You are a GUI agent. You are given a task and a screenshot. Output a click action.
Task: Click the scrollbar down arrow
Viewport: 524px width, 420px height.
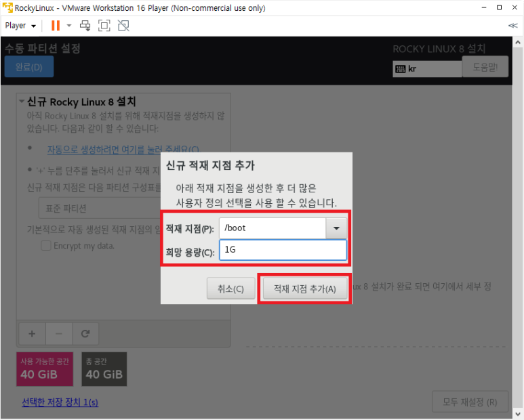(518, 414)
